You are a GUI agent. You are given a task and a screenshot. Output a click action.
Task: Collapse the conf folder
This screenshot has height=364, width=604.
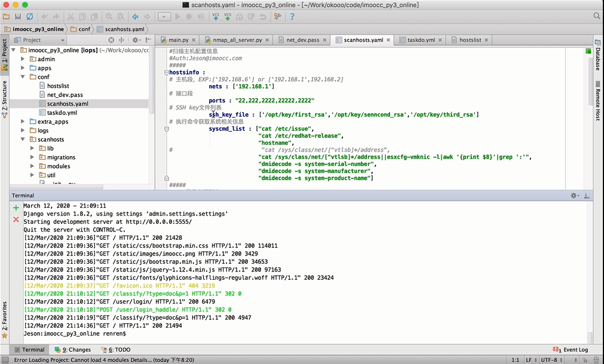coord(23,76)
